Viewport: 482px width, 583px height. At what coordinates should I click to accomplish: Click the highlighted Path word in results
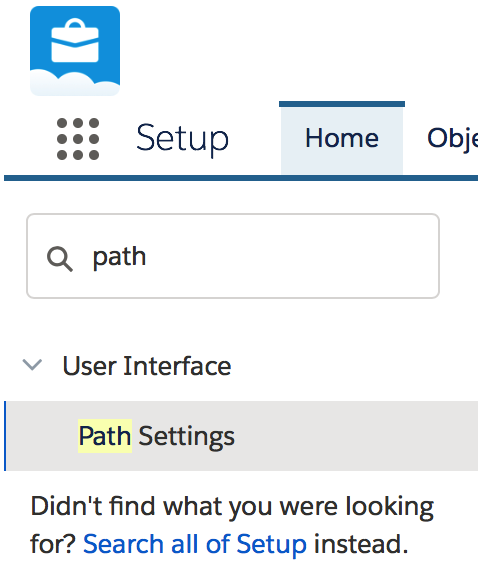point(105,436)
